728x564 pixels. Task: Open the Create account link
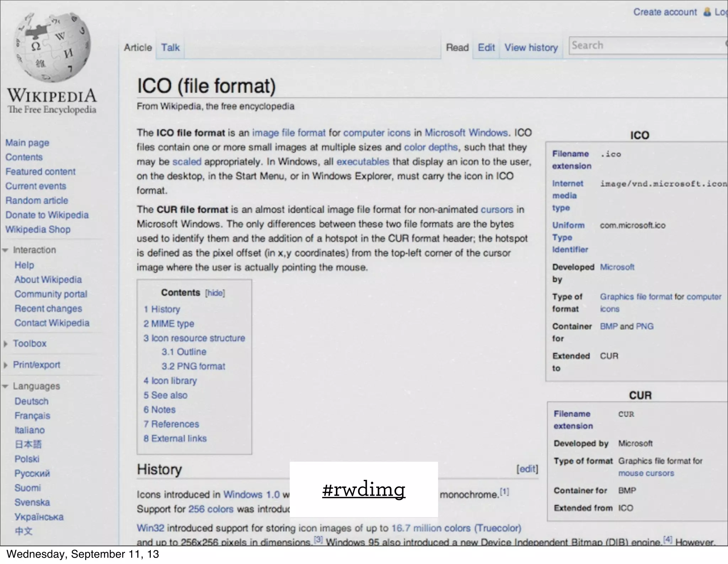coord(665,12)
